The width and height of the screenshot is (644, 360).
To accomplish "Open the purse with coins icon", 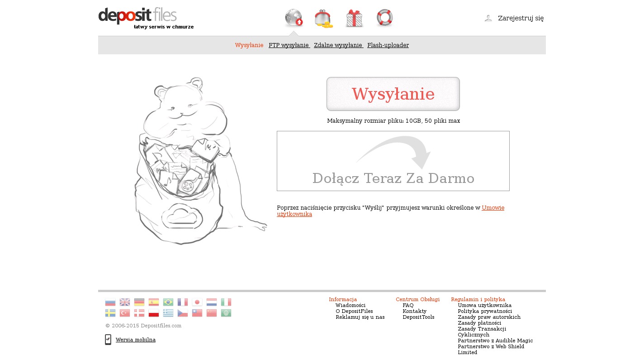I will pyautogui.click(x=324, y=19).
